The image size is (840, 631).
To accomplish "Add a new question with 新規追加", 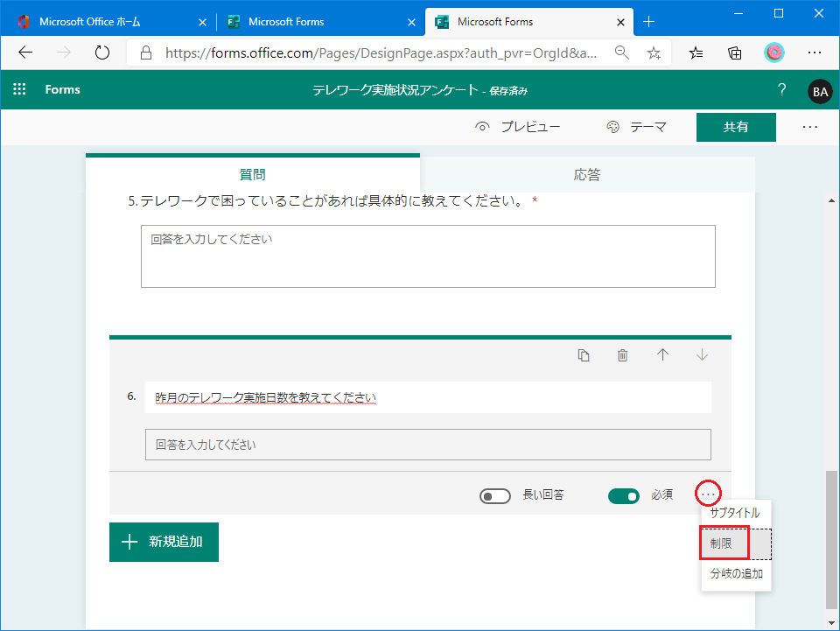I will coord(164,542).
